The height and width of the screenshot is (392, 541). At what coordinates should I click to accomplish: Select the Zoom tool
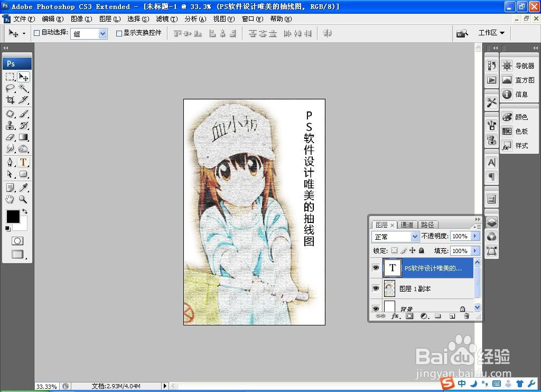click(23, 199)
